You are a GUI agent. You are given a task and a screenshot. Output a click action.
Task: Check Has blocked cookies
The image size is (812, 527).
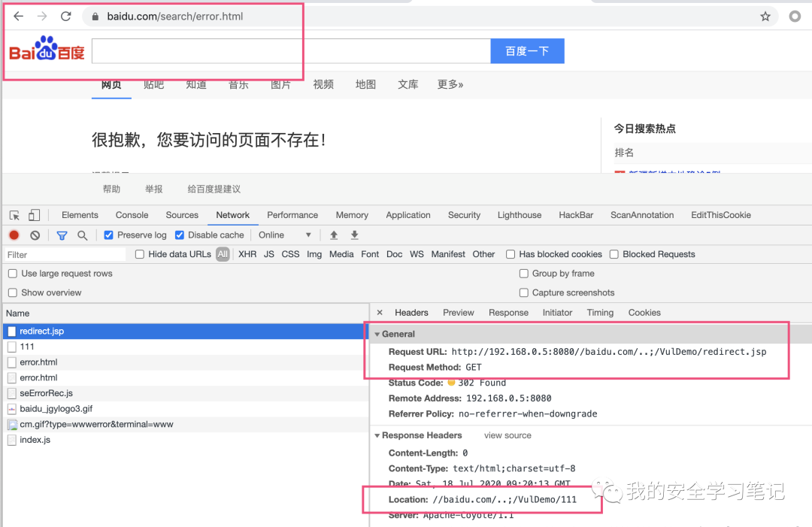click(x=510, y=254)
